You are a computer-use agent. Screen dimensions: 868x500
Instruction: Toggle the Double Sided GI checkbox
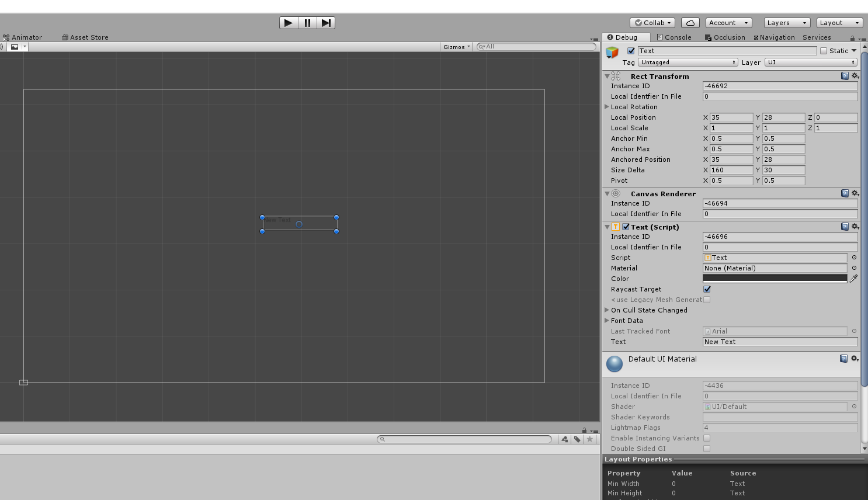[707, 449]
